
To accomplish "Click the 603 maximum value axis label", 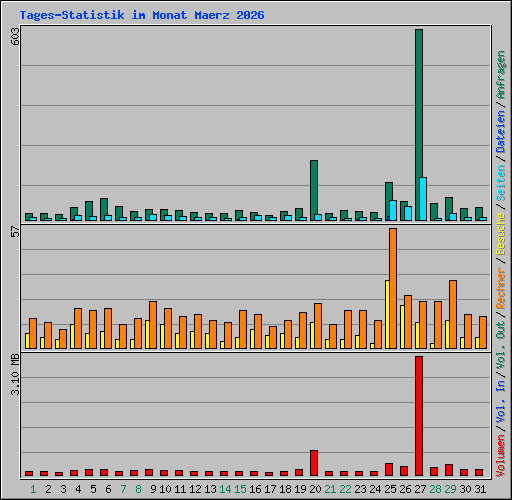I will 15,36.
